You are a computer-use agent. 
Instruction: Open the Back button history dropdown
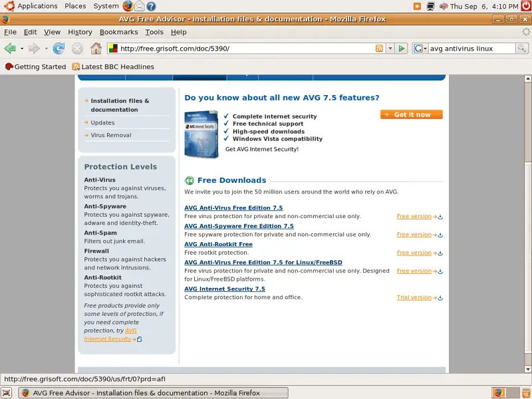(22, 49)
